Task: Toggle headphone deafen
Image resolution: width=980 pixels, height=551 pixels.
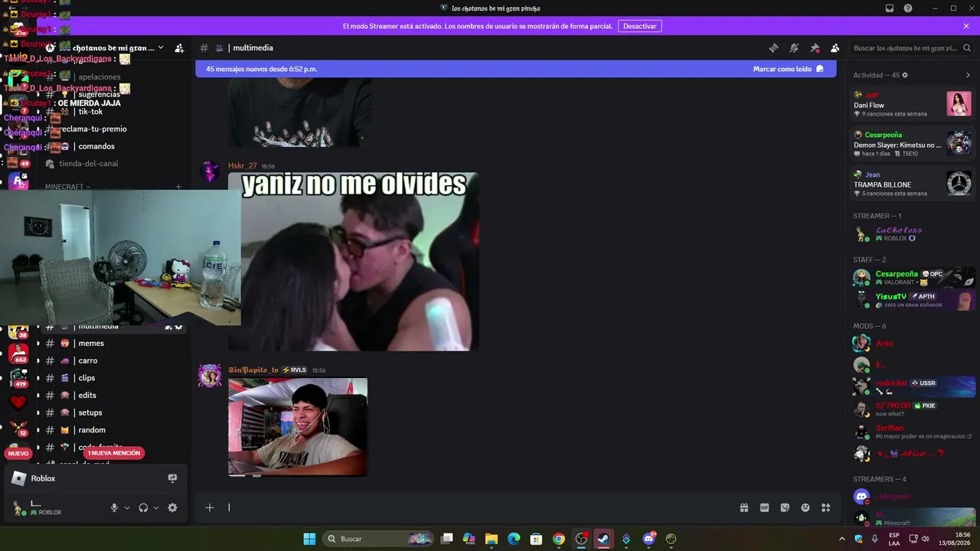Action: 143,507
